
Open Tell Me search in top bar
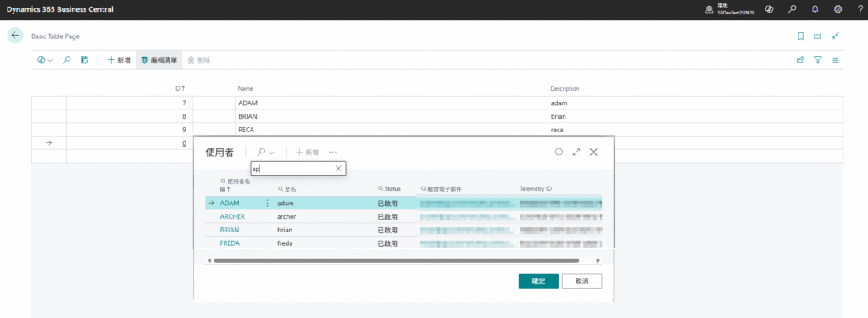point(793,8)
